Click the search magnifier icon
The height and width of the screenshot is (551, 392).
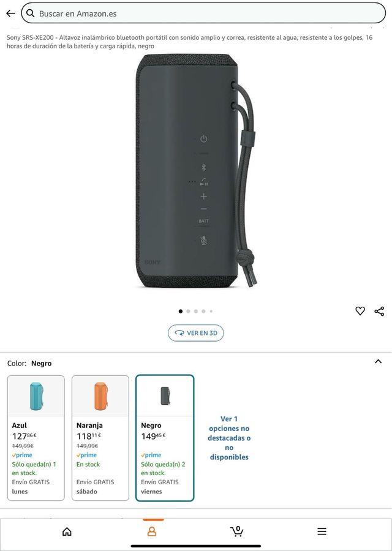(x=31, y=13)
